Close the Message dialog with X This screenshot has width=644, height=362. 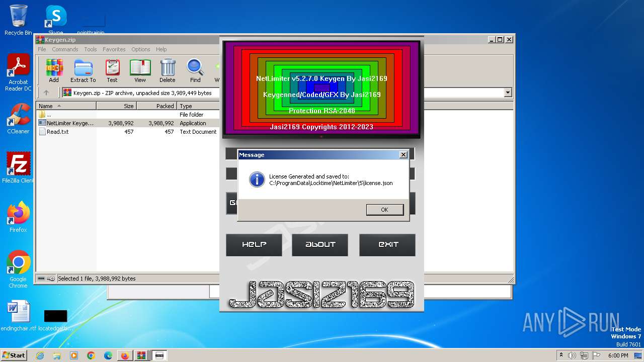[403, 155]
